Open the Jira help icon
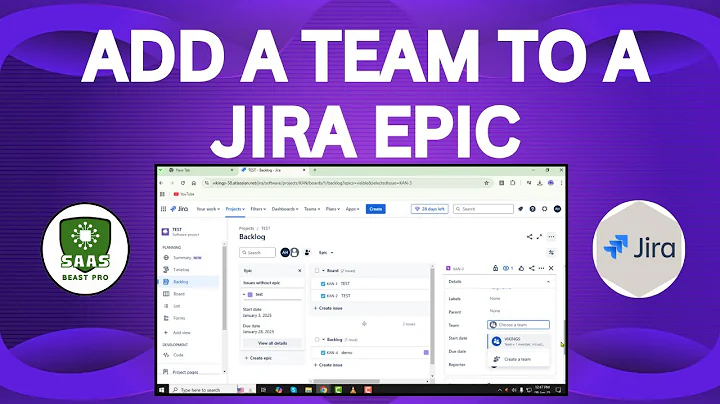Viewport: 720px width, 404px height. 532,209
